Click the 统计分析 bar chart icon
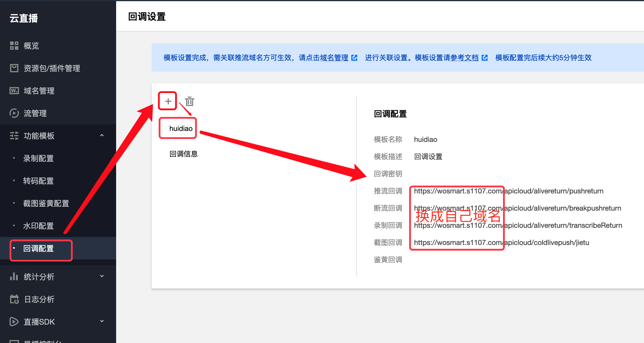This screenshot has width=644, height=343. coord(14,277)
